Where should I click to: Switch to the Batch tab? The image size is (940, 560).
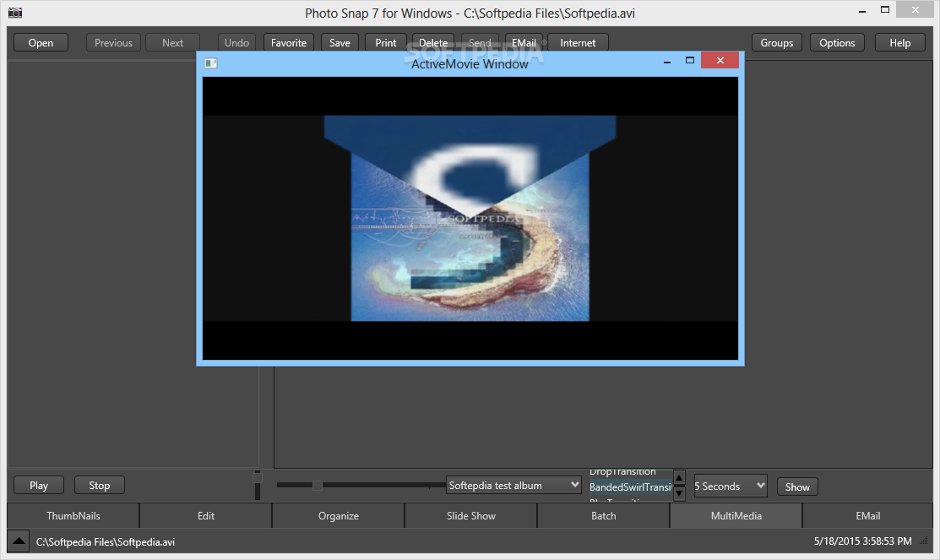tap(603, 515)
